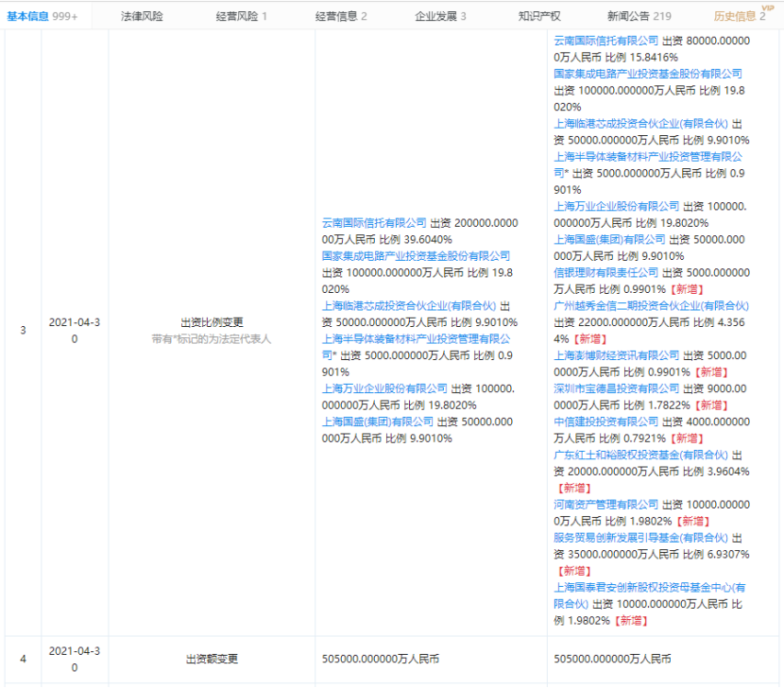The image size is (784, 688).
Task: Click 新增 tag after 信银理财 entry
Action: (688, 289)
